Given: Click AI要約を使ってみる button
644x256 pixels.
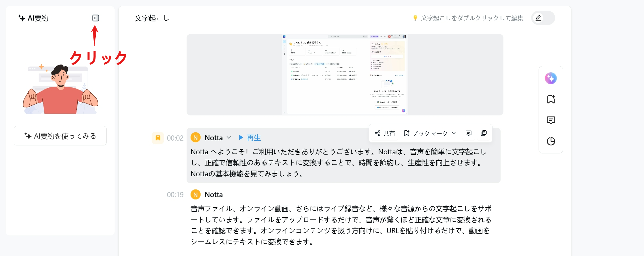Looking at the screenshot, I should point(60,136).
